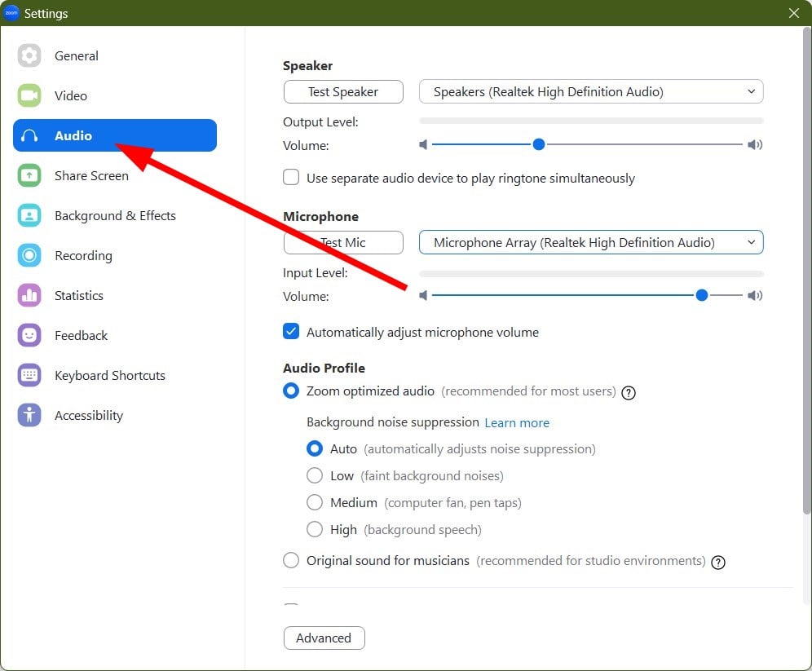
Task: Select Zoom optimized audio profile
Action: click(291, 391)
